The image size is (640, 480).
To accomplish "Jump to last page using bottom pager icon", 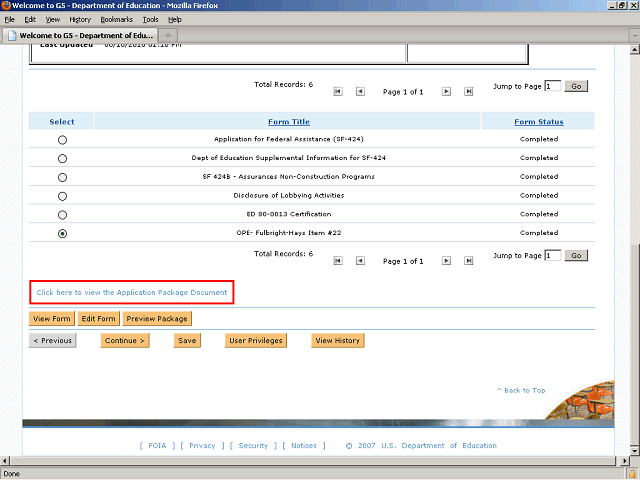I will click(x=469, y=260).
